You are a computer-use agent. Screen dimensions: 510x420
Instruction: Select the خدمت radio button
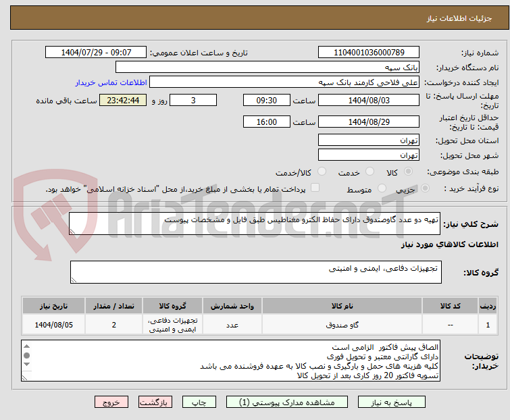(x=369, y=172)
